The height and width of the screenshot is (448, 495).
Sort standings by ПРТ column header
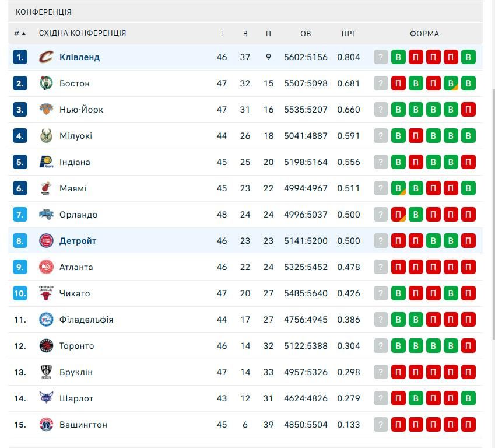click(x=349, y=34)
